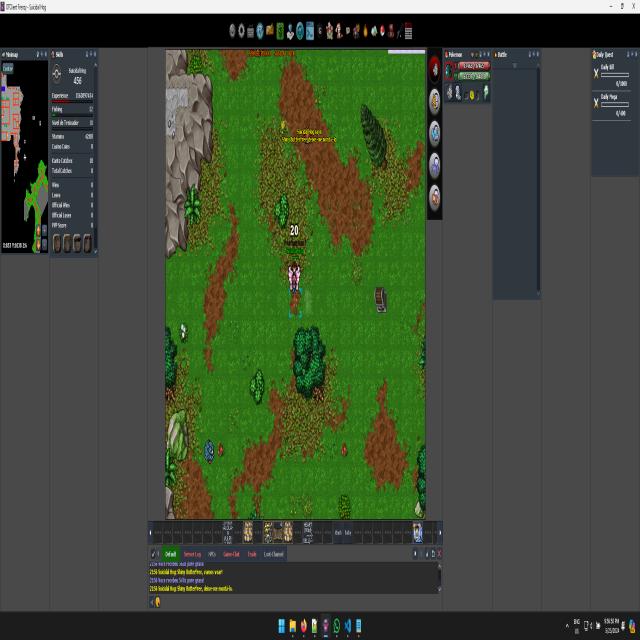Select the Pokemon portrait in the Pokemon panel
Image resolution: width=640 pixels, height=640 pixels.
click(449, 71)
